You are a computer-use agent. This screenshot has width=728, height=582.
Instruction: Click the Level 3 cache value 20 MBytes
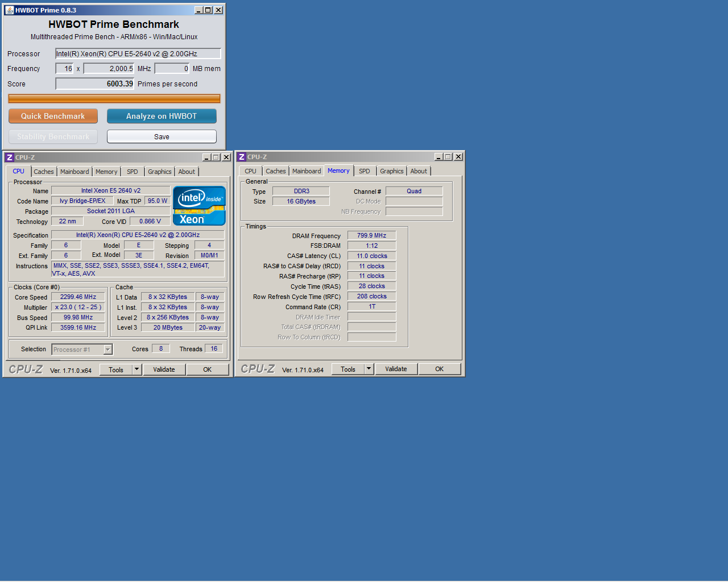pyautogui.click(x=168, y=327)
